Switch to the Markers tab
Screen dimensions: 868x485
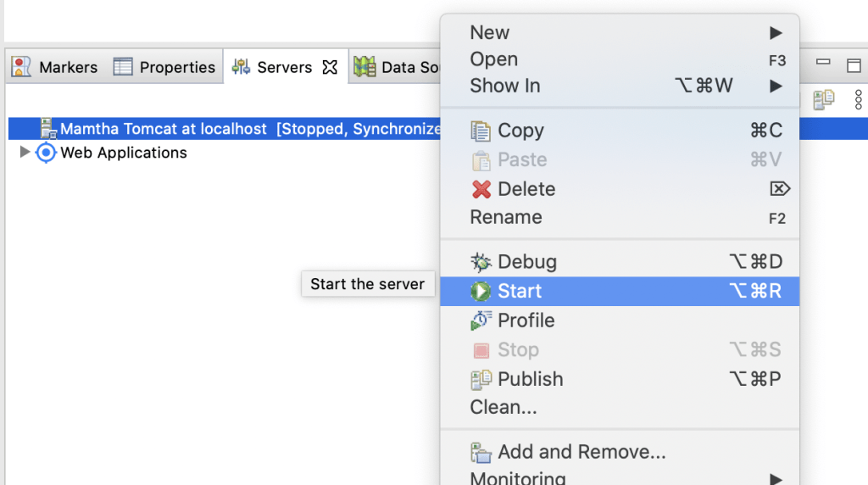click(57, 68)
